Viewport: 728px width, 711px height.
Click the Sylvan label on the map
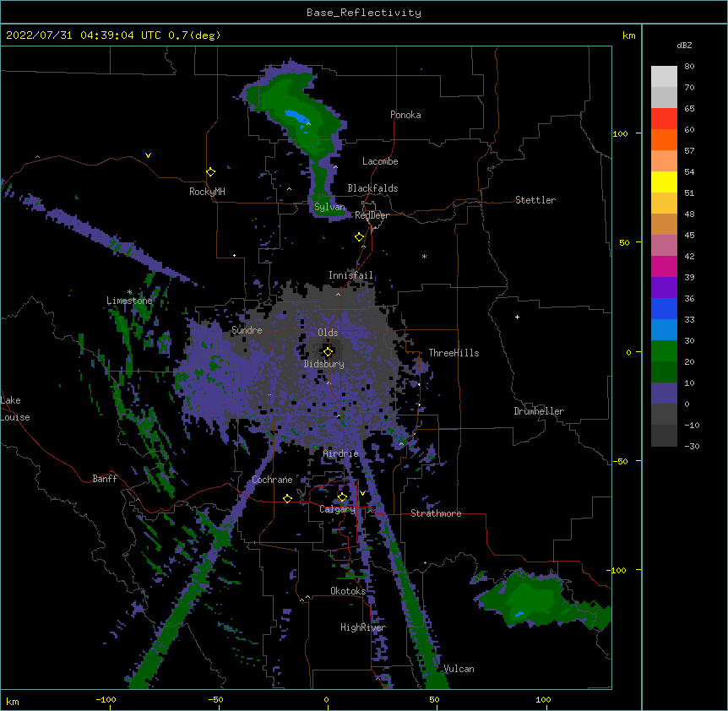(329, 207)
